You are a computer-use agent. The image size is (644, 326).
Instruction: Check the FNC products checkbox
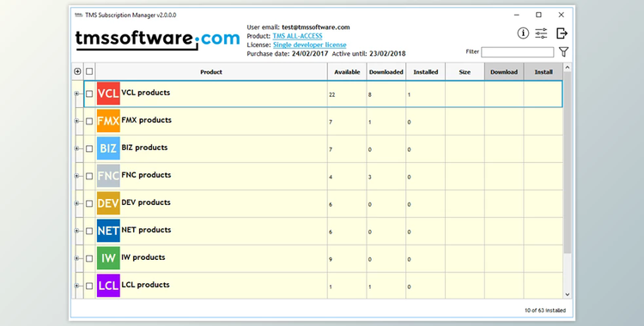tap(89, 176)
